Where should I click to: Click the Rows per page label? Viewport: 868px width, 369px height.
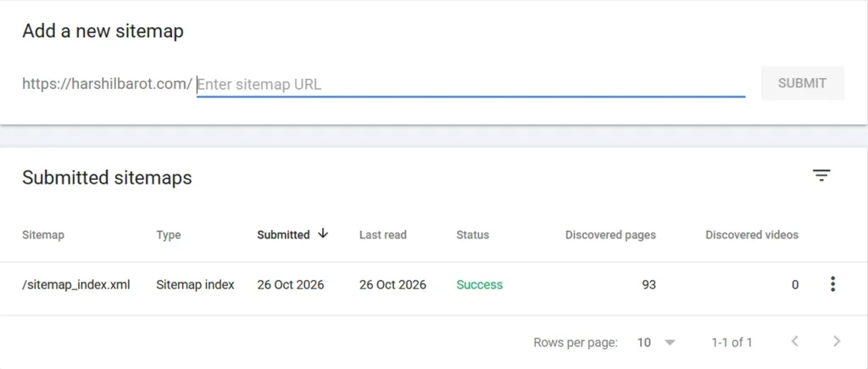576,343
